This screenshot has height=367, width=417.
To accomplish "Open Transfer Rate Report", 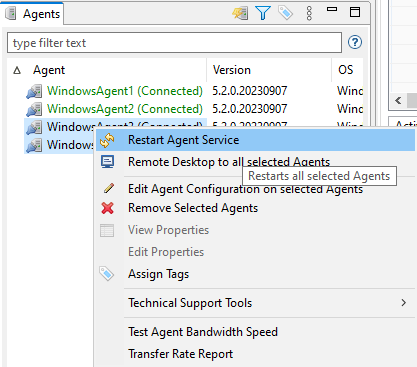I will 180,354.
